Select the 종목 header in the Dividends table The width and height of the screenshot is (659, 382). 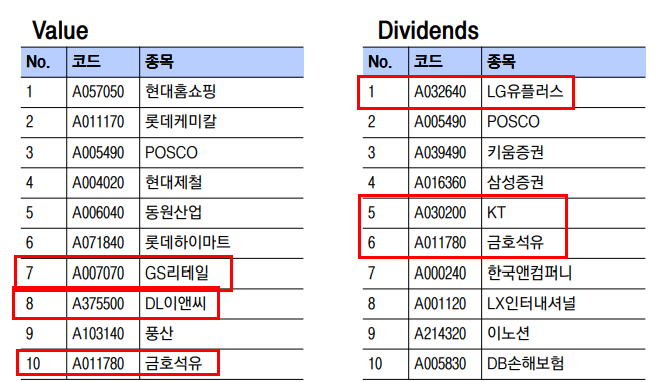[x=501, y=61]
